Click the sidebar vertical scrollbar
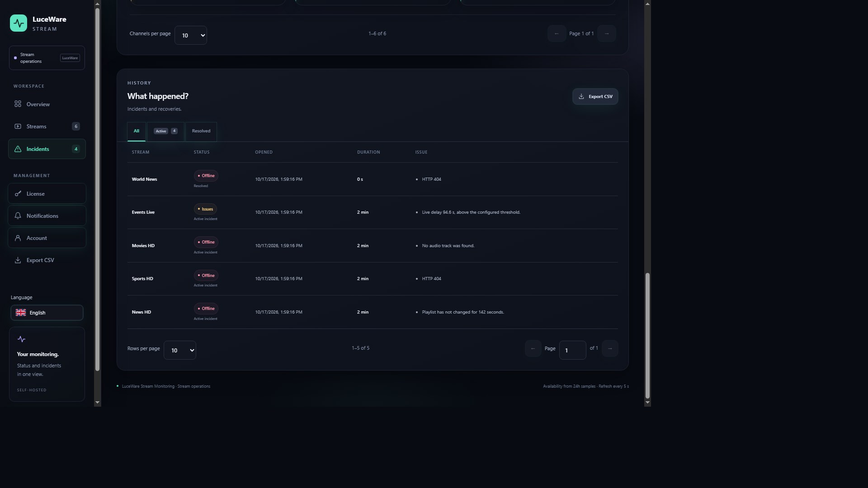 pos(97,190)
